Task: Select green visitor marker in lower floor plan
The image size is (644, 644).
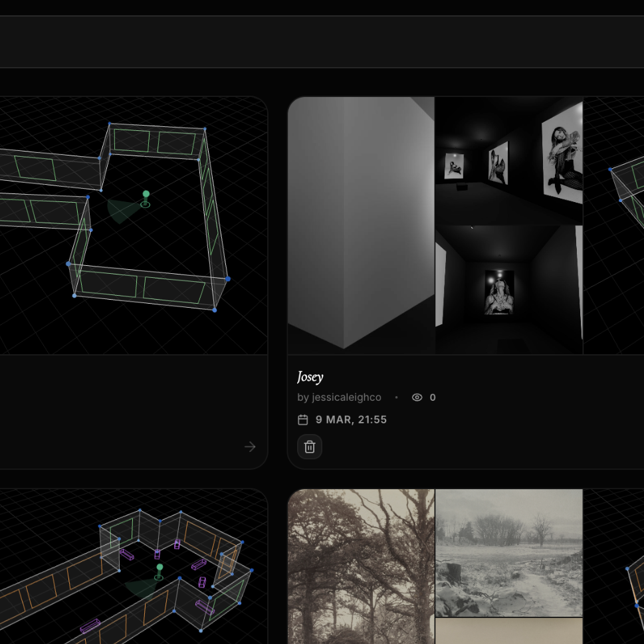Action: 159,572
